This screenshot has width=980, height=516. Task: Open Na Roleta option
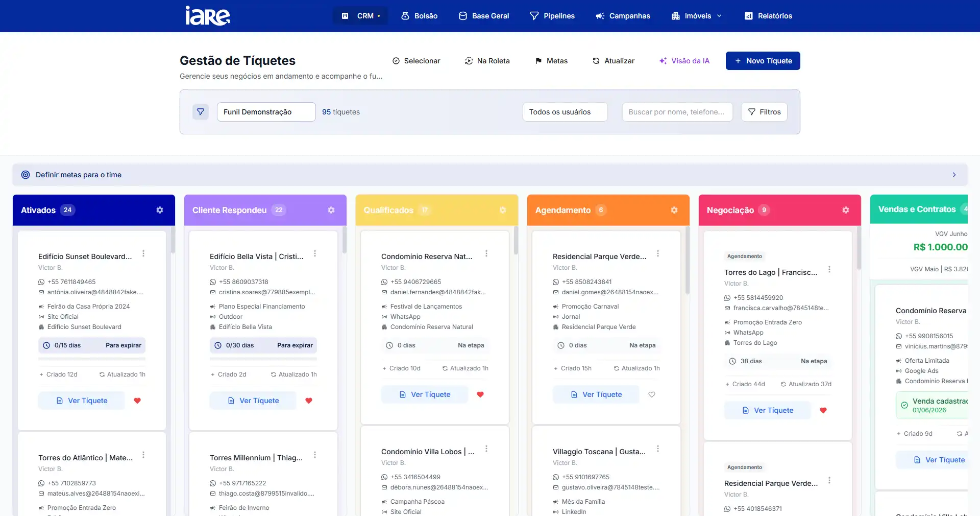pyautogui.click(x=487, y=61)
